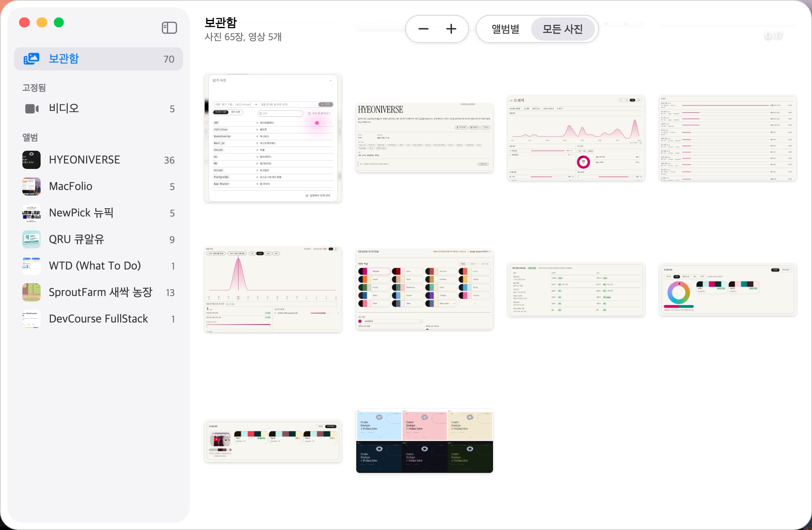The height and width of the screenshot is (530, 812).
Task: Open the single pink peak graph thumbnail
Action: (273, 289)
